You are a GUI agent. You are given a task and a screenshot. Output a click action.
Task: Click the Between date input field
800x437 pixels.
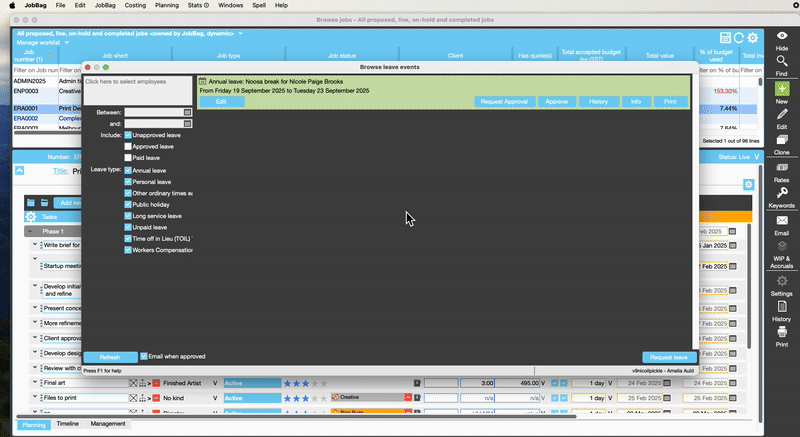pyautogui.click(x=154, y=112)
